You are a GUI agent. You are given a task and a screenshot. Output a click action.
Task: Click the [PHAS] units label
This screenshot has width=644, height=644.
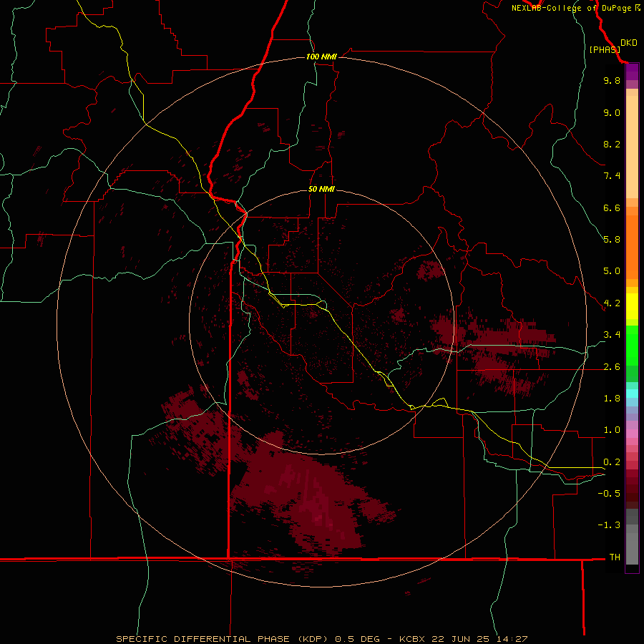pos(605,49)
